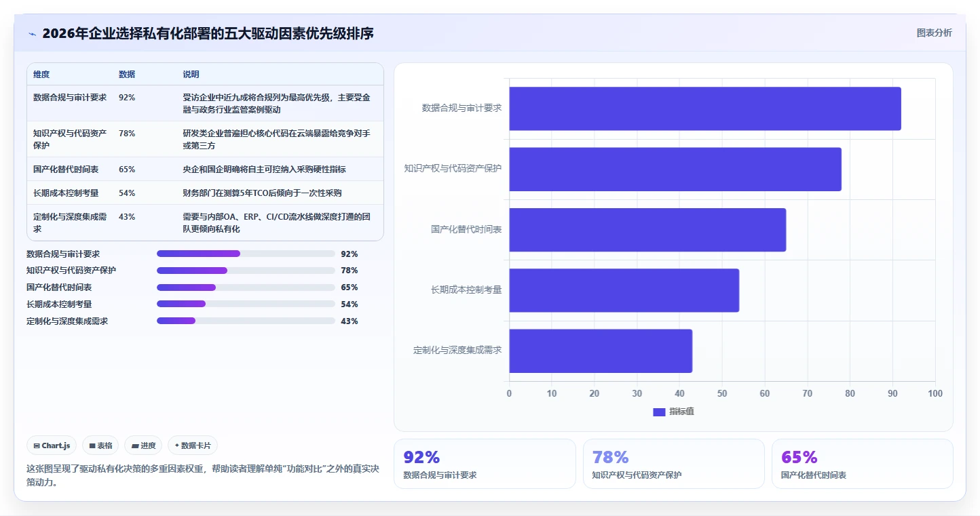The image size is (980, 516).
Task: Click description 央企和国企明确将自主可控纳入采购硬性指标
Action: (x=264, y=169)
